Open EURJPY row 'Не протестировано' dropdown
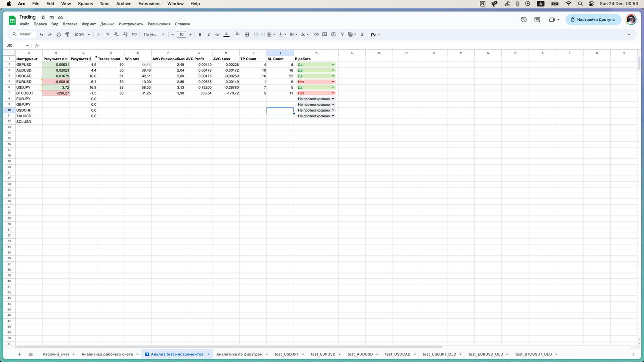 (x=333, y=99)
